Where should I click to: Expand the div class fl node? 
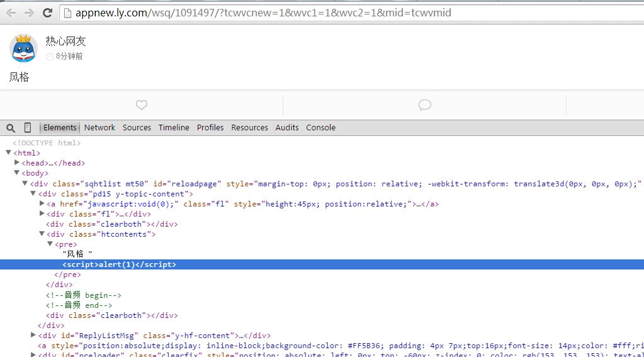(42, 213)
